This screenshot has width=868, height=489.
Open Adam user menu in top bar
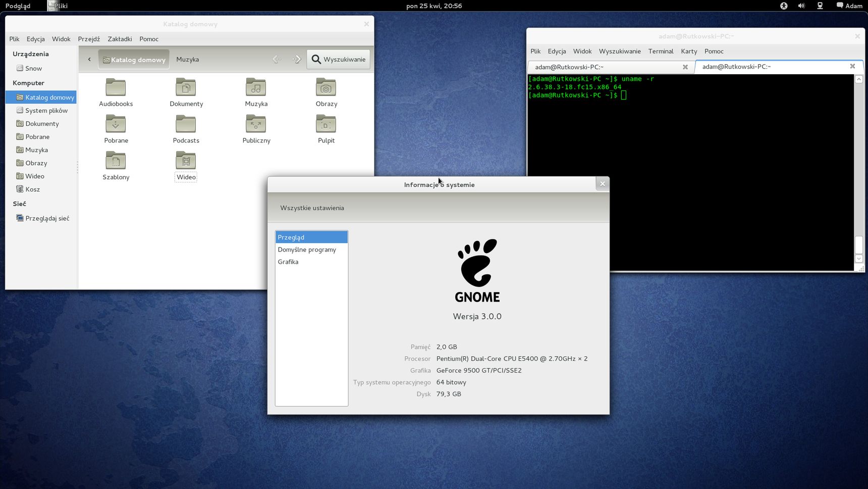[849, 6]
